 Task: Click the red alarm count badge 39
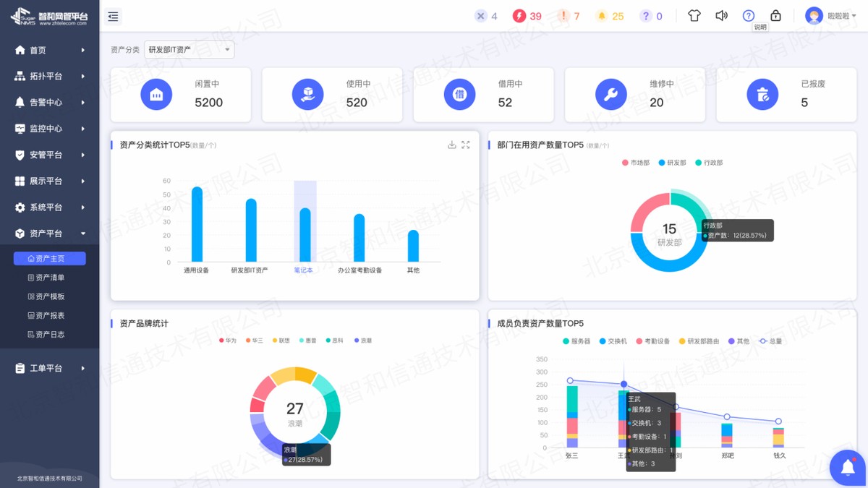click(x=526, y=14)
